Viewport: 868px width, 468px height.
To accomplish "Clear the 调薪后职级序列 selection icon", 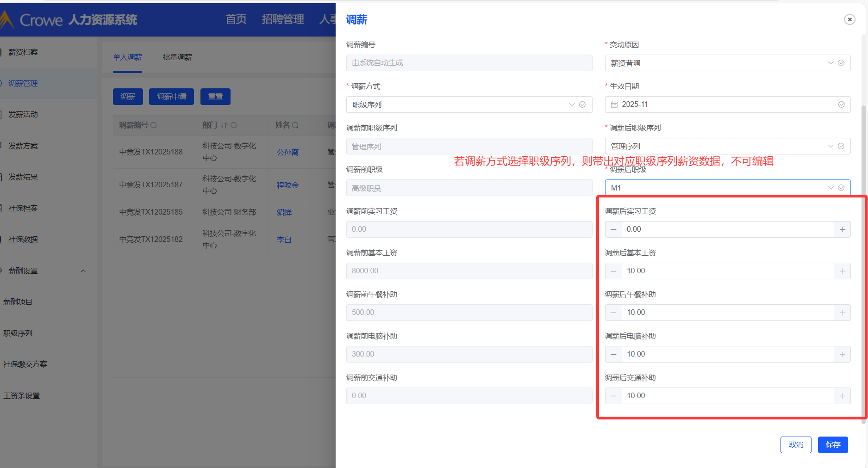I will coord(841,146).
